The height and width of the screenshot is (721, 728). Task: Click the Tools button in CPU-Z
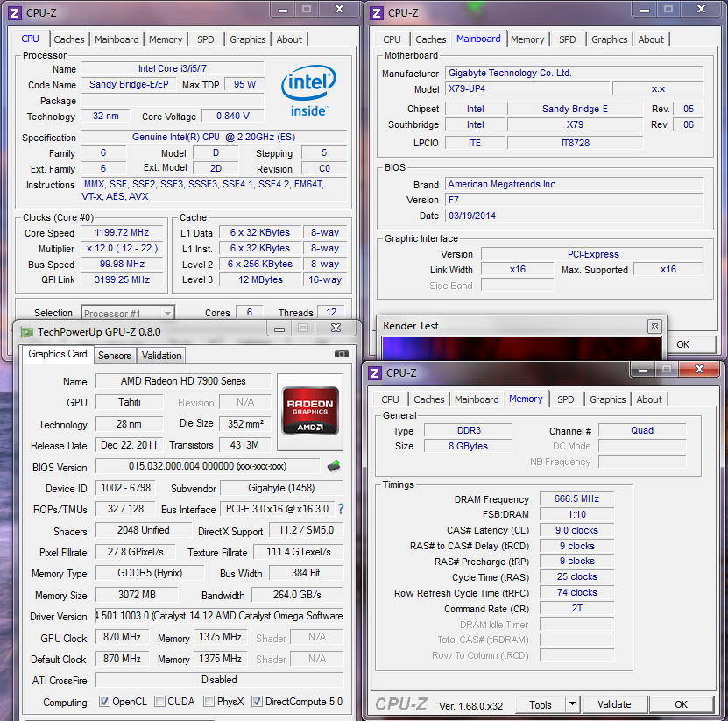(541, 704)
